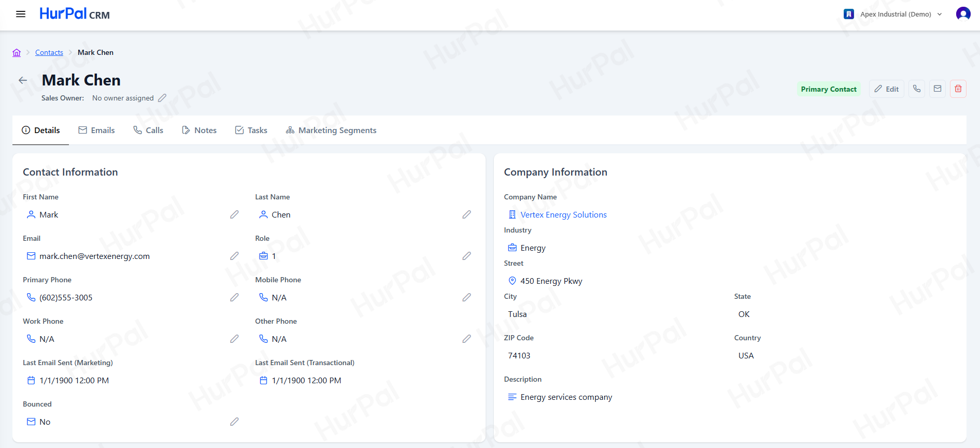The width and height of the screenshot is (980, 448).
Task: Click the country value USA
Action: (746, 355)
